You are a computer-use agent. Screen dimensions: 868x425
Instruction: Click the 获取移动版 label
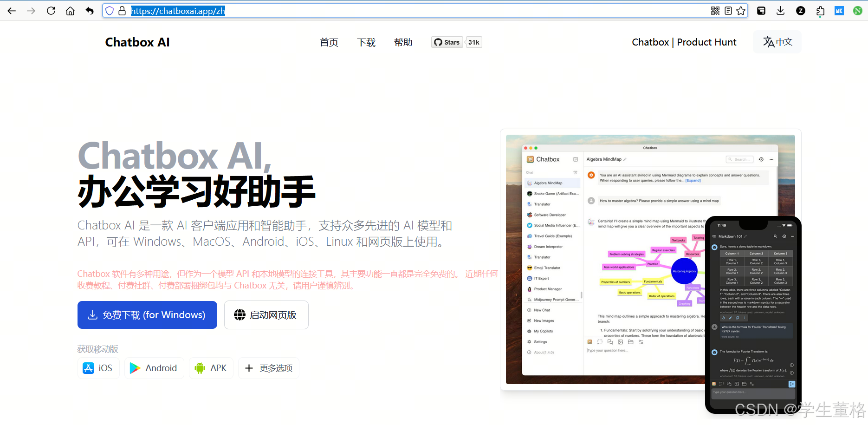click(x=98, y=349)
